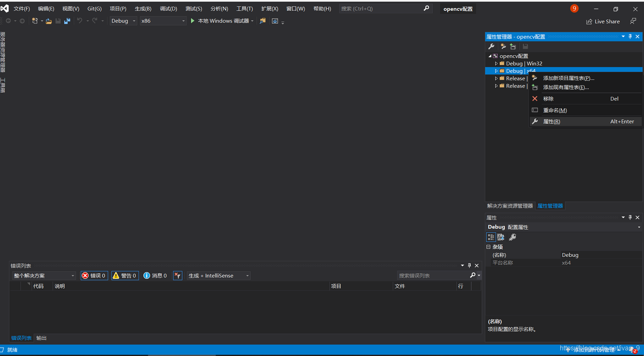
Task: Start debugging with the green play icon
Action: tap(192, 21)
